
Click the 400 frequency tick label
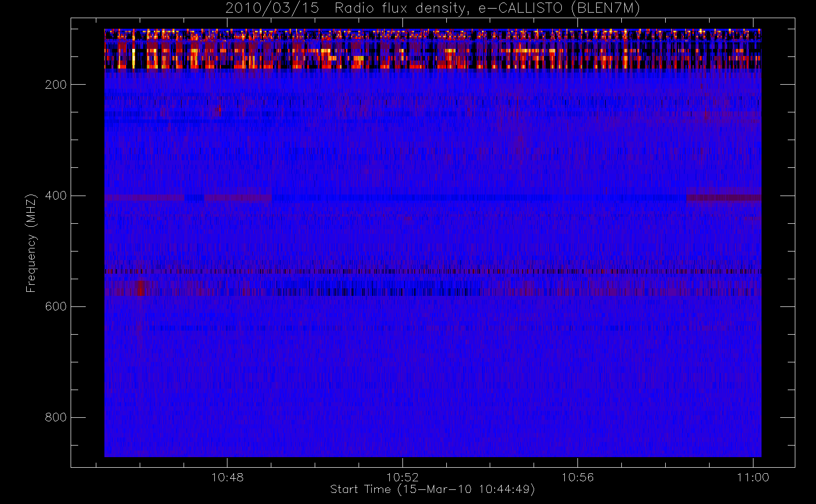click(x=56, y=196)
